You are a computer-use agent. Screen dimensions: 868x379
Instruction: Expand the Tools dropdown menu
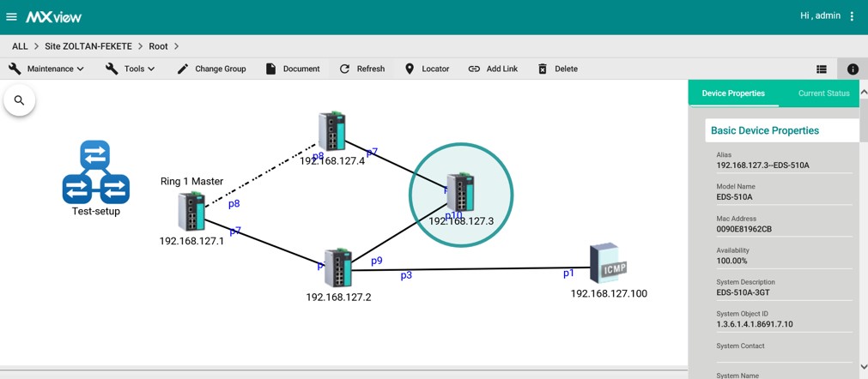131,69
